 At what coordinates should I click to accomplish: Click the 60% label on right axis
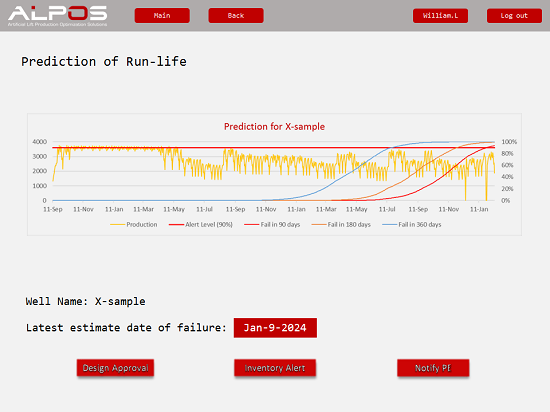[x=507, y=165]
